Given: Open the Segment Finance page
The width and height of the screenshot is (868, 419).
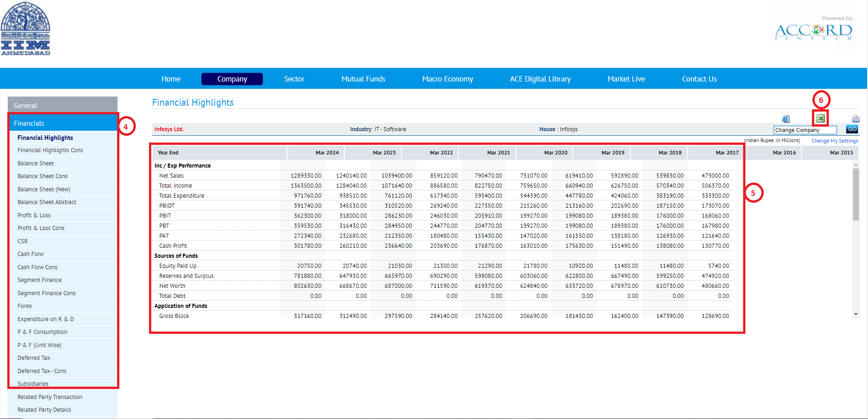Looking at the screenshot, I should tap(40, 280).
